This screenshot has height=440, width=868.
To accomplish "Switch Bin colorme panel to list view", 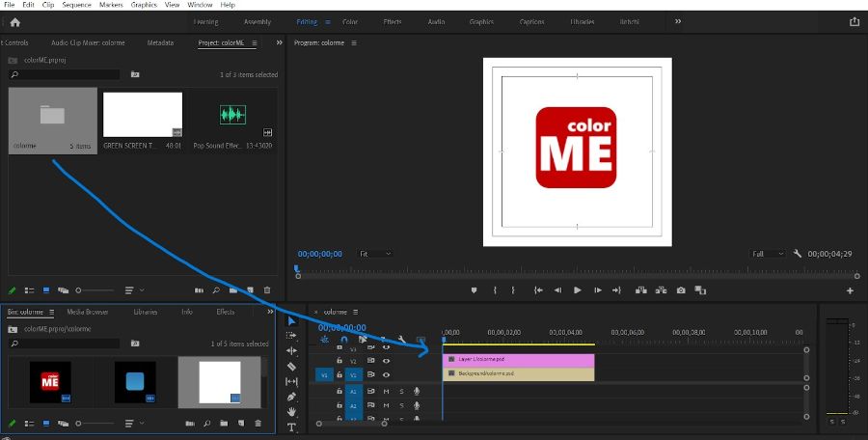I will point(29,424).
